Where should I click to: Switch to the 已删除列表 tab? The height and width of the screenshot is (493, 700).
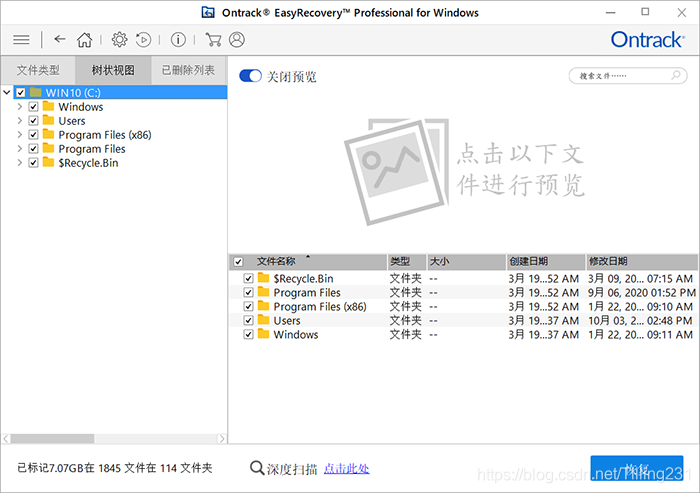click(x=188, y=70)
